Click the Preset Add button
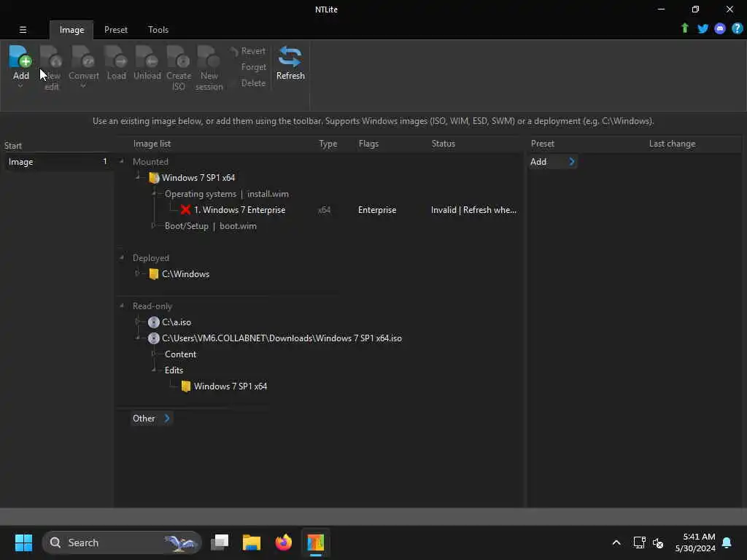This screenshot has width=747, height=560. click(552, 162)
